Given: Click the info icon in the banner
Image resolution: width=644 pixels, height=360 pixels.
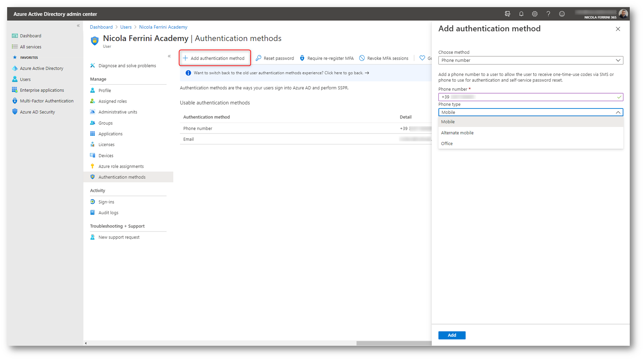Looking at the screenshot, I should [x=188, y=73].
